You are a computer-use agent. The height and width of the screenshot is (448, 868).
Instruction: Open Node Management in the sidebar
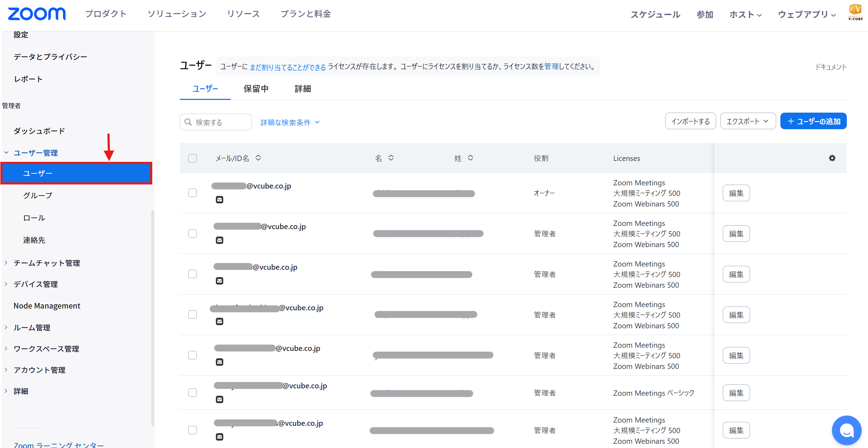coord(47,306)
